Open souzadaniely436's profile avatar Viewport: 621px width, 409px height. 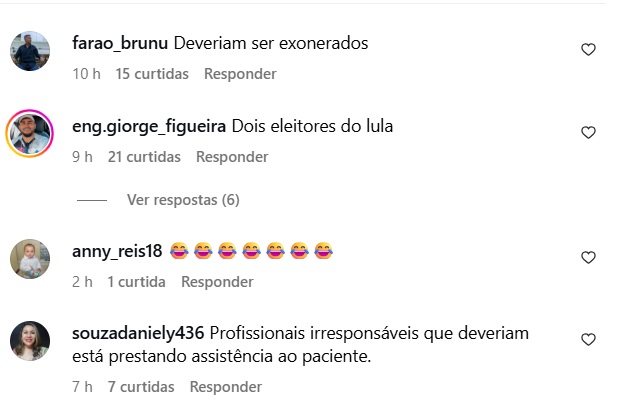tap(30, 341)
